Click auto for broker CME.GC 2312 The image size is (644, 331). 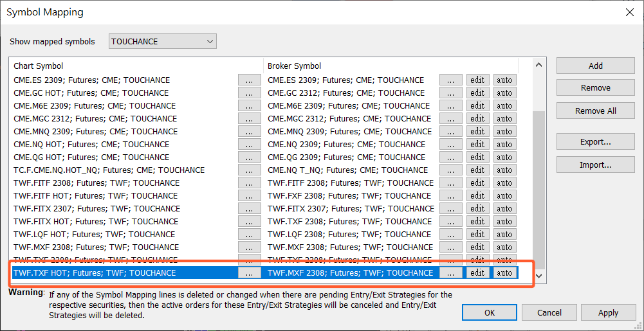pyautogui.click(x=505, y=93)
